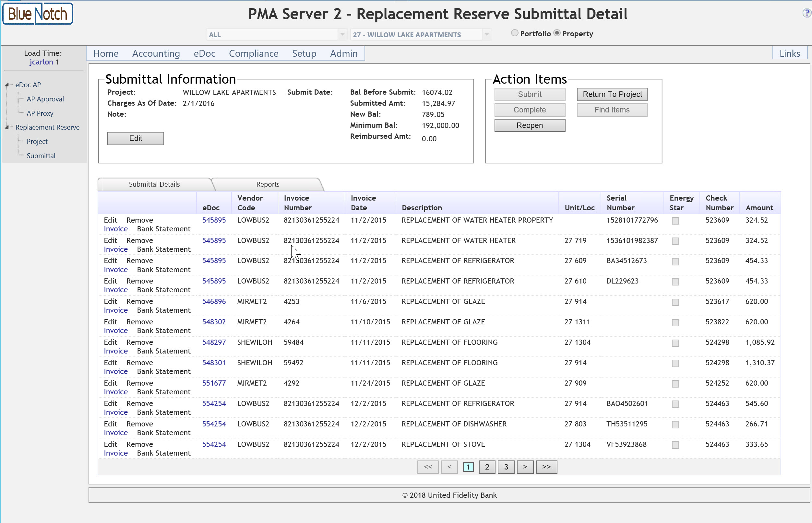The image size is (812, 523).
Task: Collapse the Replacement Reserve tree node
Action: click(x=7, y=127)
